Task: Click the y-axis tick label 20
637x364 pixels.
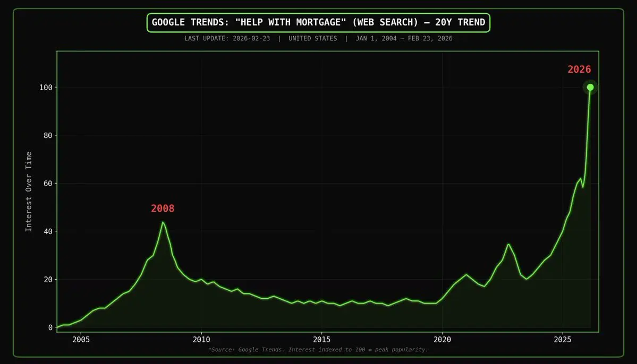Action: (48, 280)
